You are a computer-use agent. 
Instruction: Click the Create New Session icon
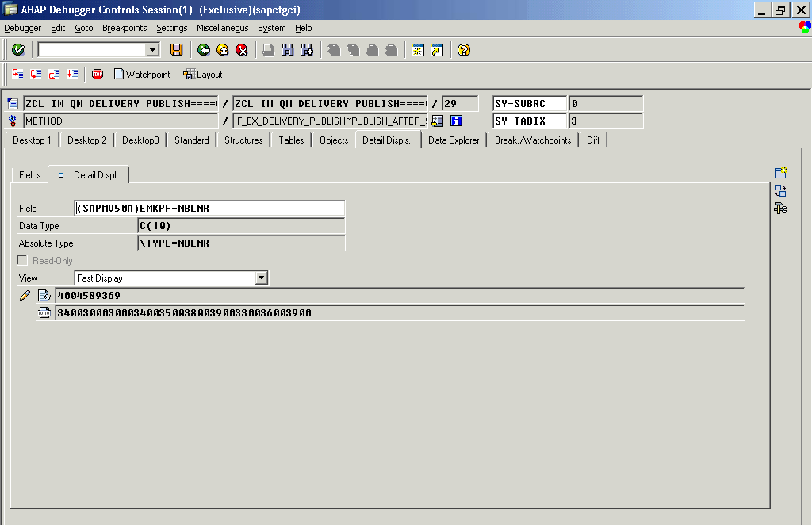coord(418,50)
